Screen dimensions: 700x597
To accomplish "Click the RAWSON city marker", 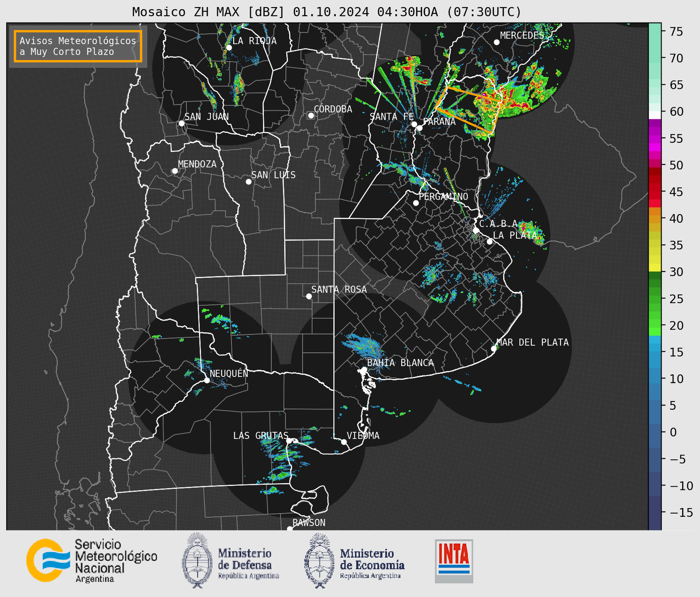I will pos(290,529).
